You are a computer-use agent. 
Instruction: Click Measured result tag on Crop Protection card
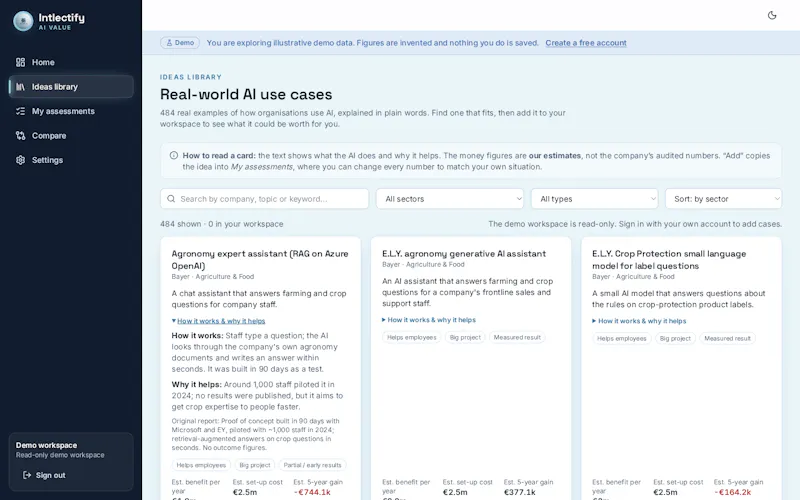(x=727, y=338)
